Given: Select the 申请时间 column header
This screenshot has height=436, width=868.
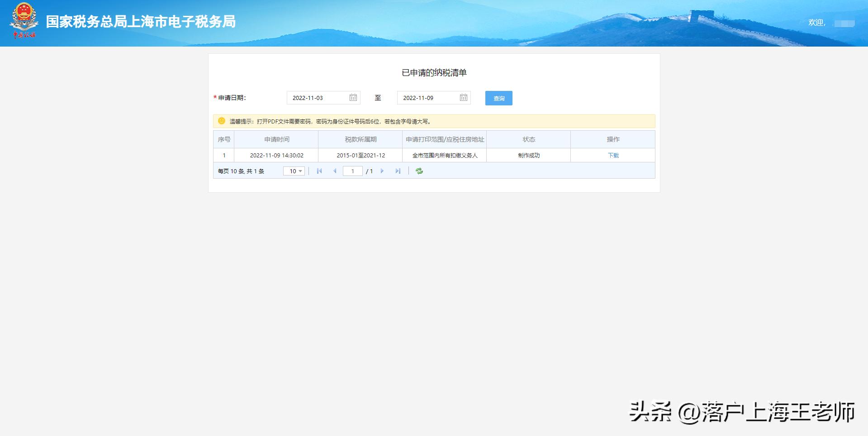Looking at the screenshot, I should pos(276,139).
